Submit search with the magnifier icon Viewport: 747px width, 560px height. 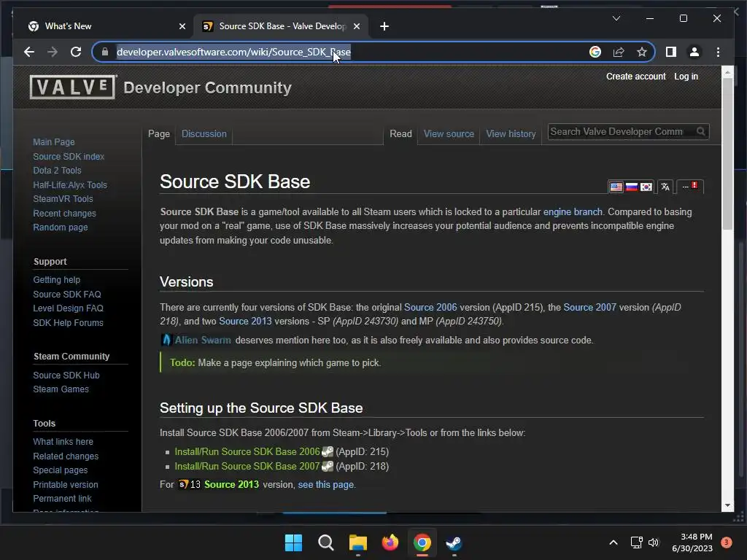[701, 131]
